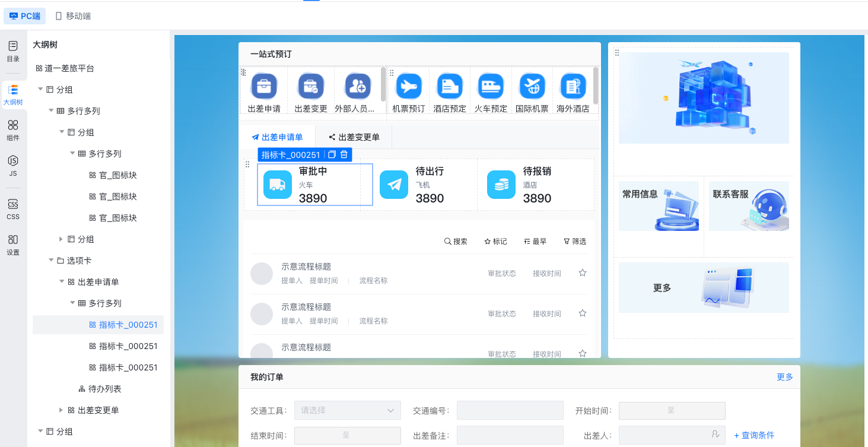This screenshot has width=868, height=447.
Task: Click the 火车预定 train icon
Action: pos(491,87)
